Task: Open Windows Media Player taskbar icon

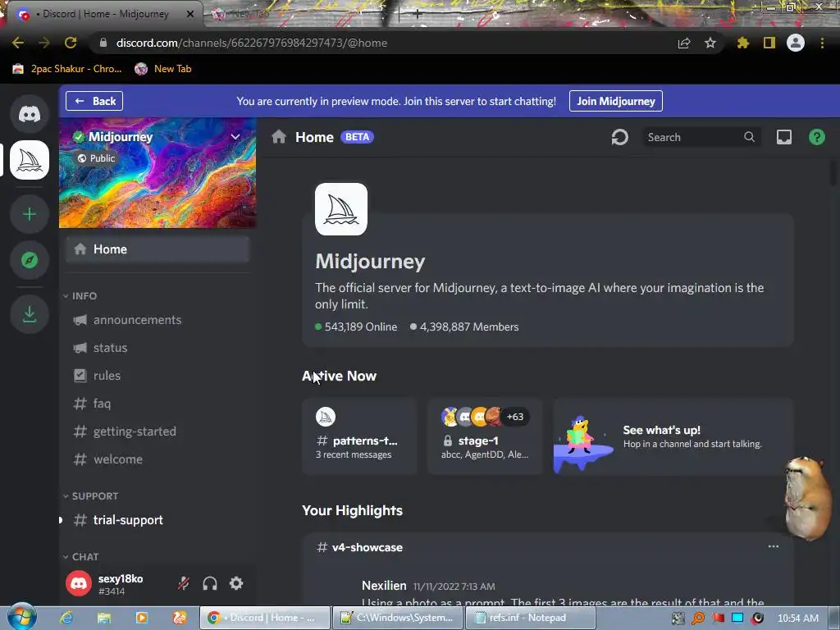Action: [141, 618]
